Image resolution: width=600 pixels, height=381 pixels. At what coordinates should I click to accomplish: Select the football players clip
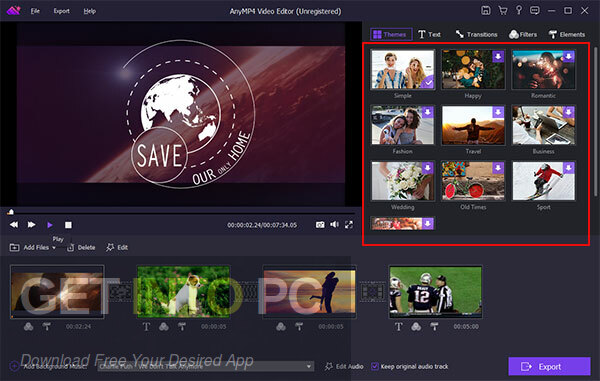(435, 291)
